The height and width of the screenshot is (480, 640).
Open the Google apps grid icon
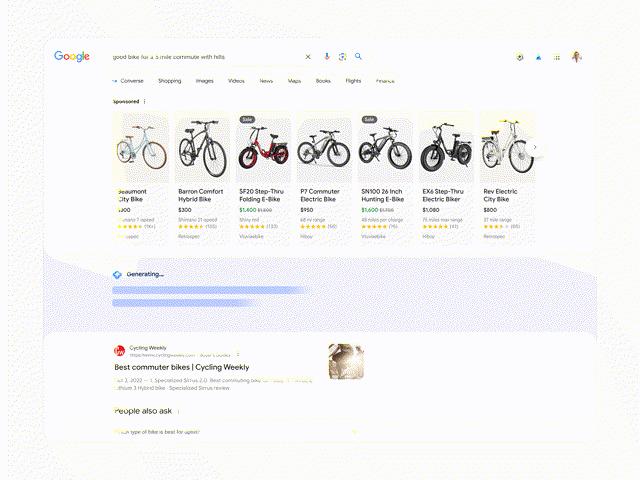[557, 58]
